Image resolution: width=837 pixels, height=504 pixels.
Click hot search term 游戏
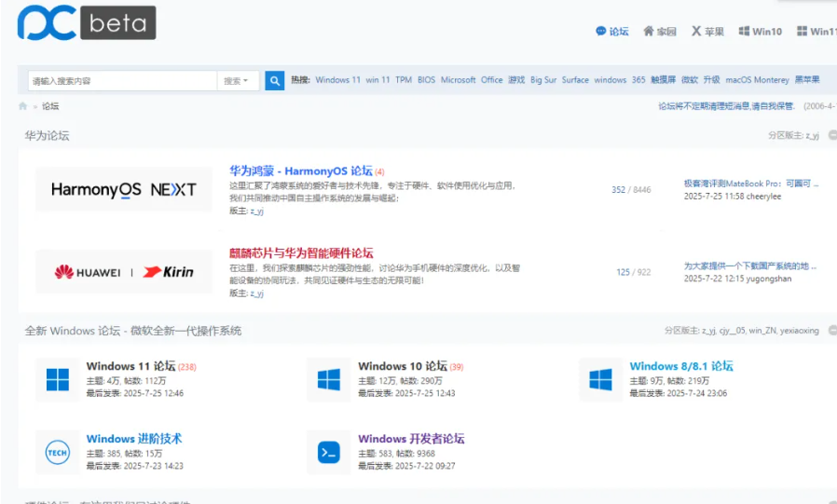[x=516, y=80]
